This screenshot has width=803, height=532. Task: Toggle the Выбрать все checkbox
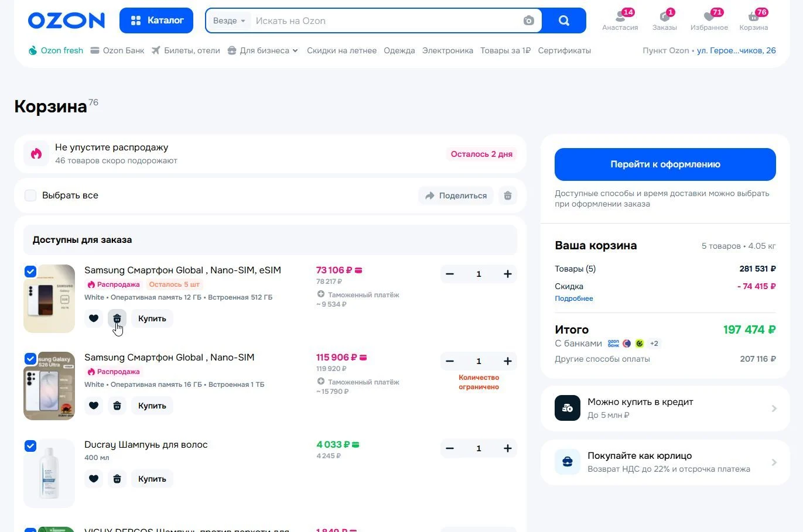[30, 195]
